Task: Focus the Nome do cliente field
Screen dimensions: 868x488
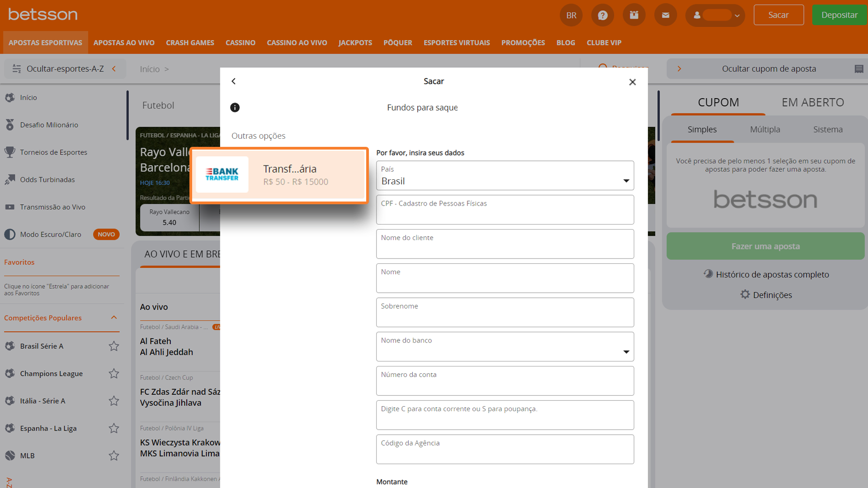Action: (x=505, y=244)
